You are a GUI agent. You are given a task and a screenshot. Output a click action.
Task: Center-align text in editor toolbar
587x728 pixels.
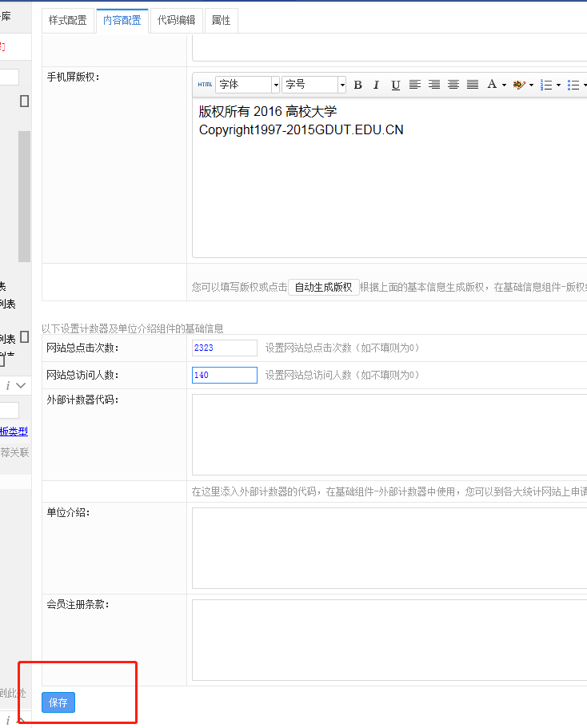(453, 85)
